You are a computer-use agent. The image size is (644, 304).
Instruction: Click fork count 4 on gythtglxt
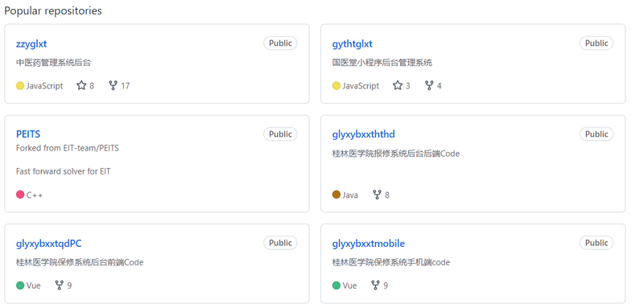coord(440,86)
